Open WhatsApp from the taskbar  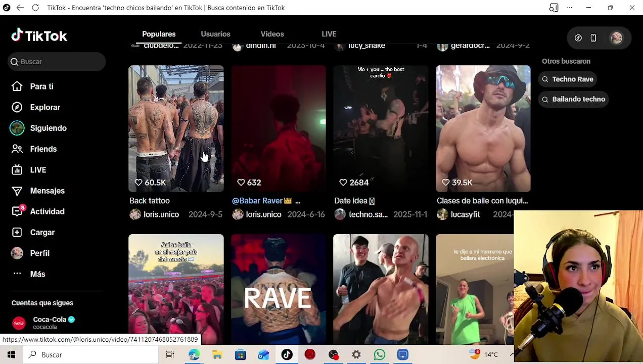tap(380, 355)
